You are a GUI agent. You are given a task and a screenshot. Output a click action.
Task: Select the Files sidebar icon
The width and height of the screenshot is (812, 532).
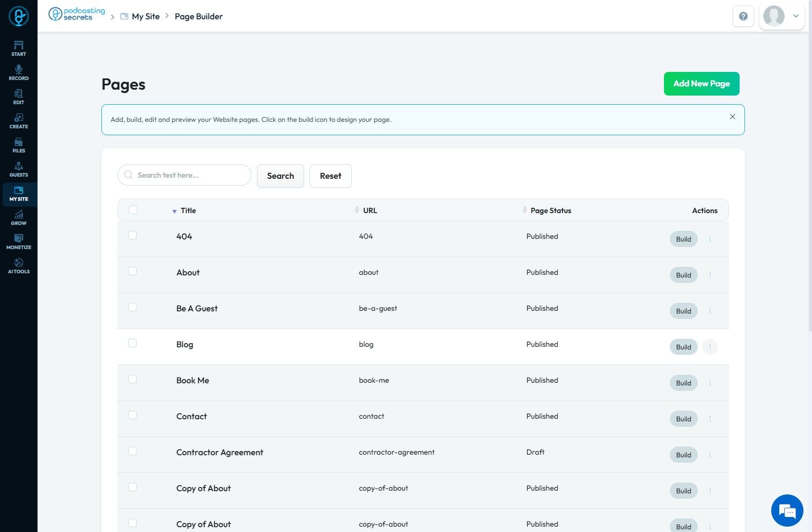click(x=19, y=145)
